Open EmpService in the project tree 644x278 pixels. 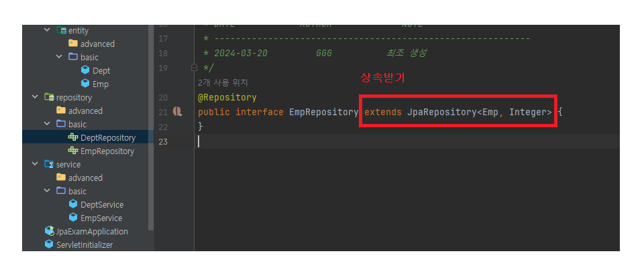[x=101, y=218]
